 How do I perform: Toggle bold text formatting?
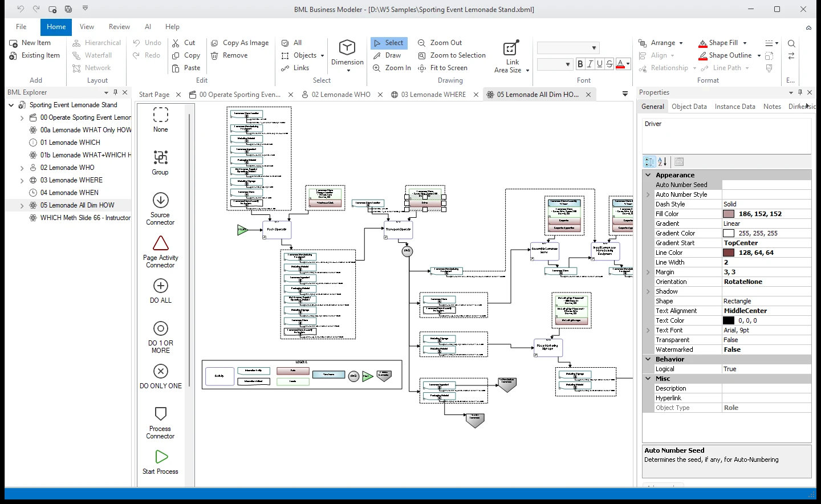click(x=580, y=64)
